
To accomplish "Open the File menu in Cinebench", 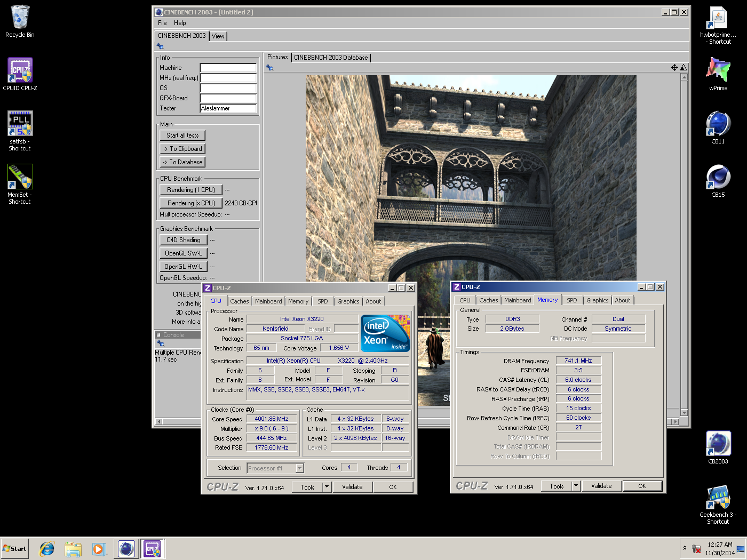I will pos(162,23).
